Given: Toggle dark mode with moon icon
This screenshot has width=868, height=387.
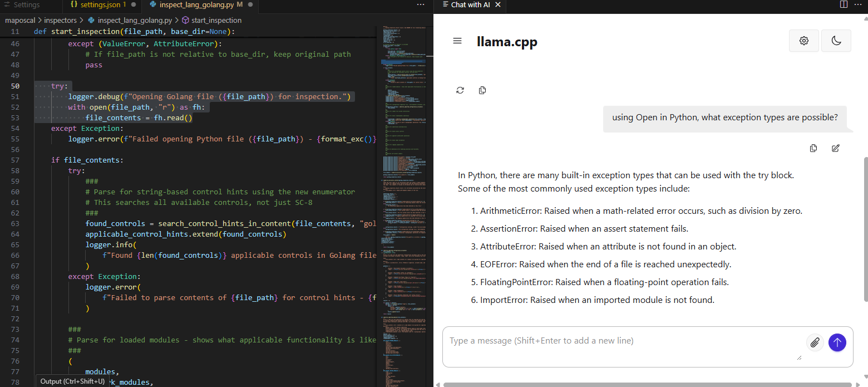Looking at the screenshot, I should coord(836,41).
